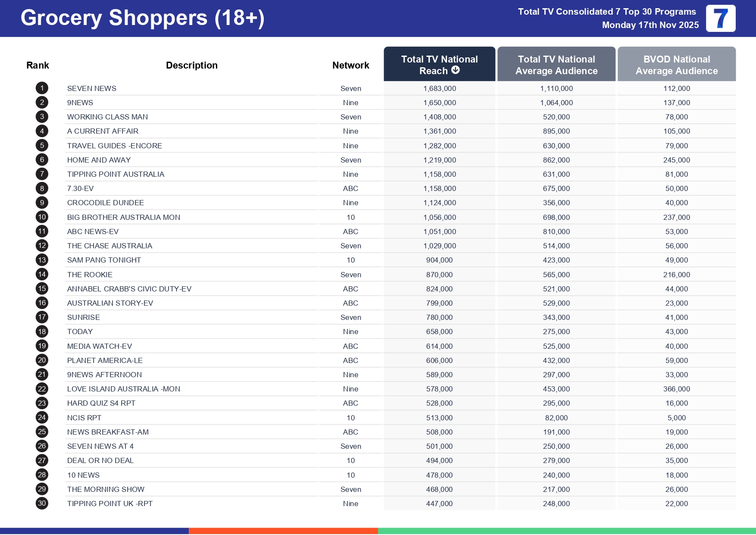The width and height of the screenshot is (756, 535).
Task: Open LOVE ISLAND AUSTRALIA -MON entry
Action: (x=123, y=389)
